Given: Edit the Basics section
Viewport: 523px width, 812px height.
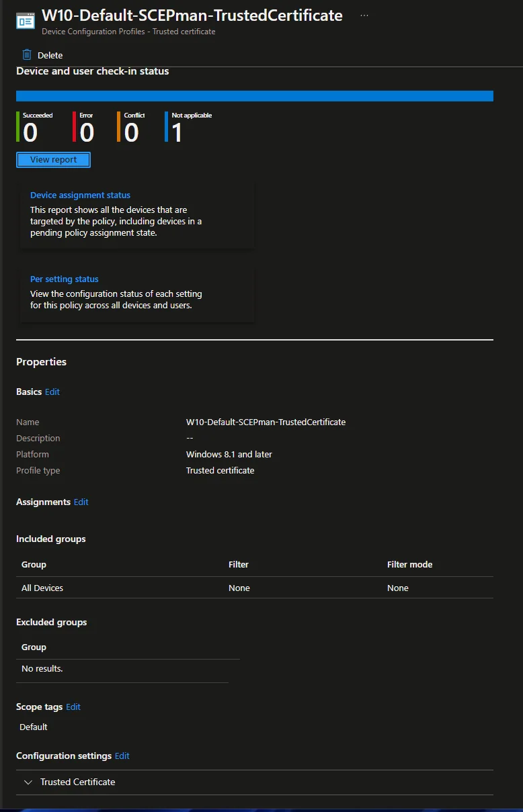Looking at the screenshot, I should point(52,392).
